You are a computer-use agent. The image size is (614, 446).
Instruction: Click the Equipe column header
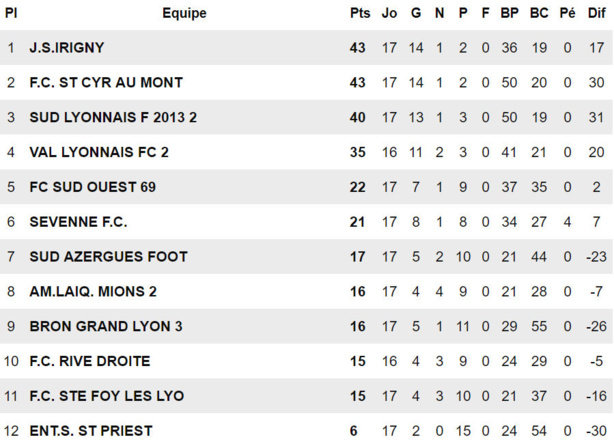tap(184, 13)
